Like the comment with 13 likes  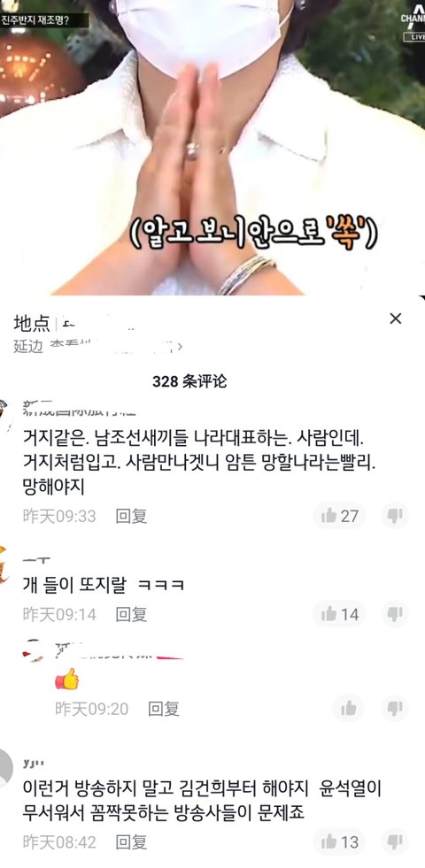pyautogui.click(x=339, y=842)
